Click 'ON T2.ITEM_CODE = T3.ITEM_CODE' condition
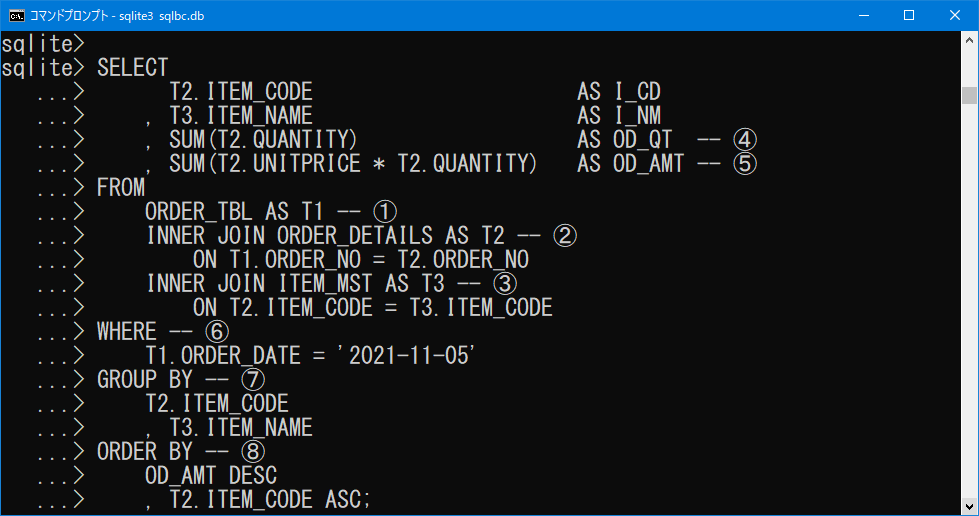The image size is (979, 516). click(373, 308)
